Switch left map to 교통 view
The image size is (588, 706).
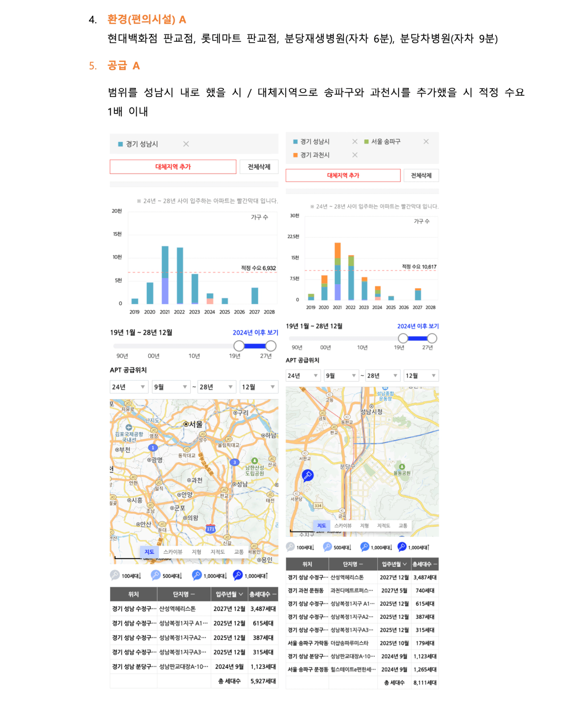point(239,552)
